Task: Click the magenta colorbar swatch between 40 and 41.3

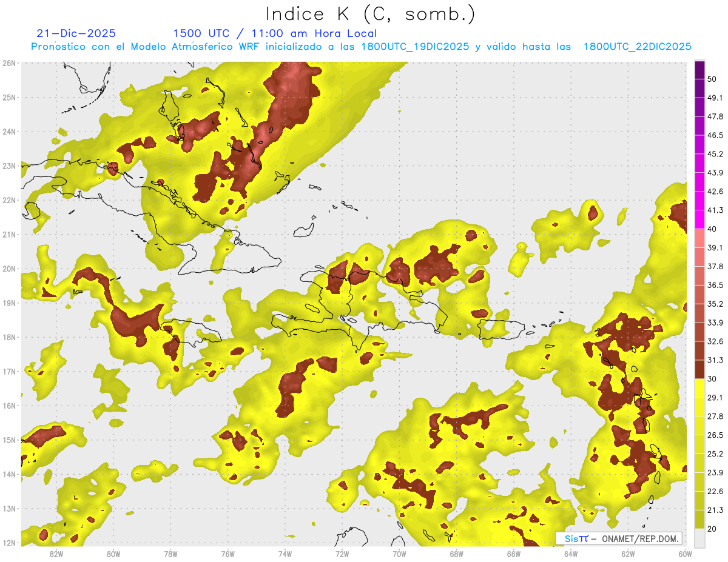Action: point(699,219)
